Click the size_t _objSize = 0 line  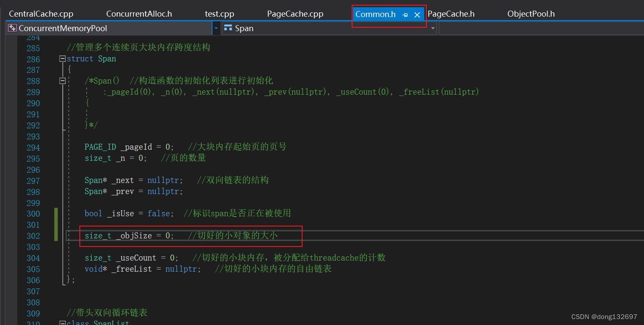click(x=129, y=236)
